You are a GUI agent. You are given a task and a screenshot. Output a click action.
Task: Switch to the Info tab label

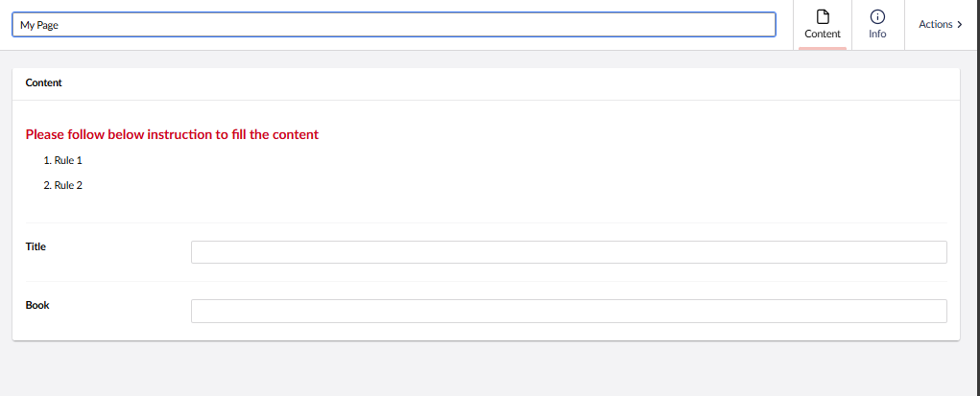pyautogui.click(x=877, y=35)
